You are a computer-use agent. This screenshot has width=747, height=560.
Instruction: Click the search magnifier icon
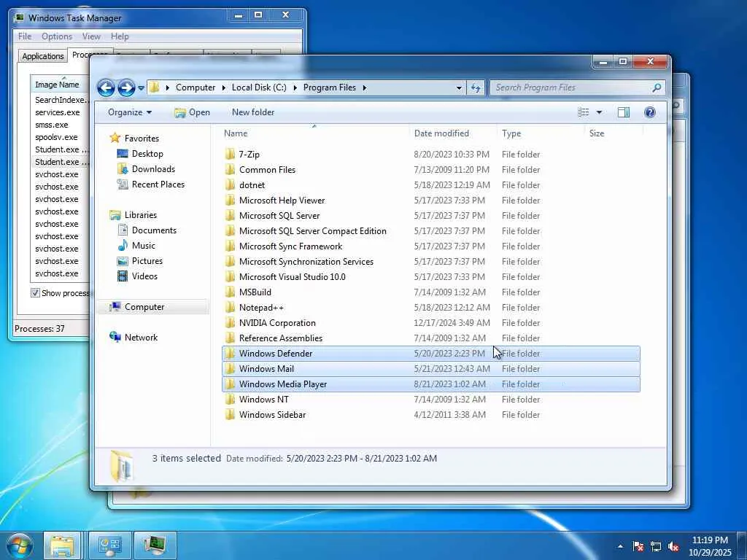pyautogui.click(x=657, y=87)
